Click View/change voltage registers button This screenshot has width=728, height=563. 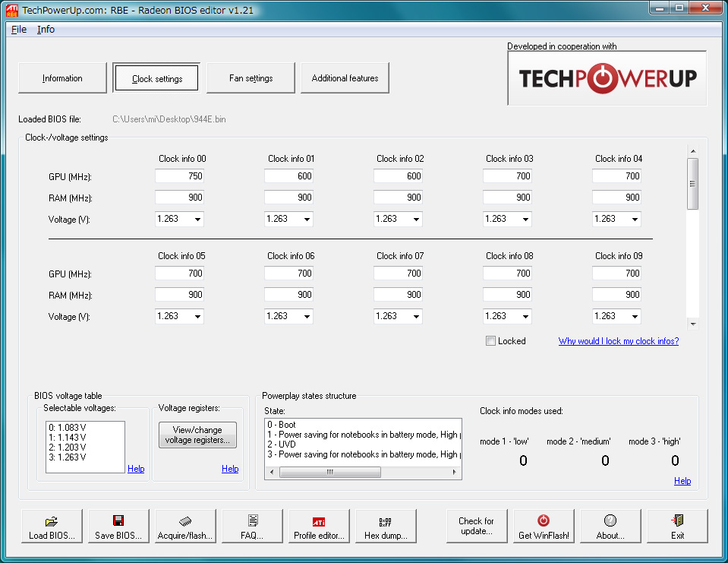click(197, 435)
